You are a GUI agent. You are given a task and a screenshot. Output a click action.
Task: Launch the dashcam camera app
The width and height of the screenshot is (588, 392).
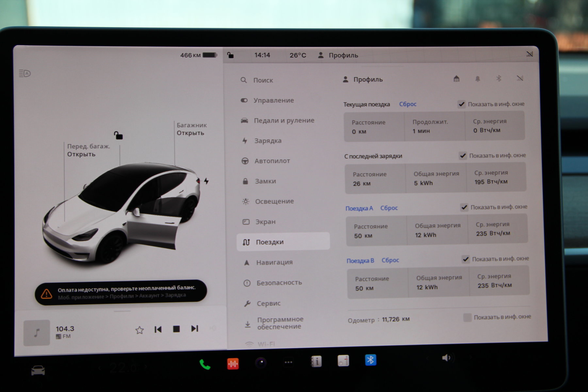point(261,363)
